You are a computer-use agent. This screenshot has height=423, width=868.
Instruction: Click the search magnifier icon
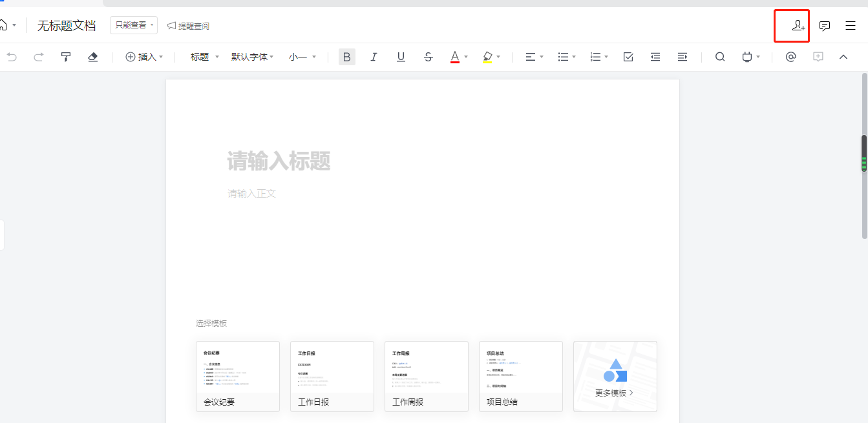click(720, 57)
